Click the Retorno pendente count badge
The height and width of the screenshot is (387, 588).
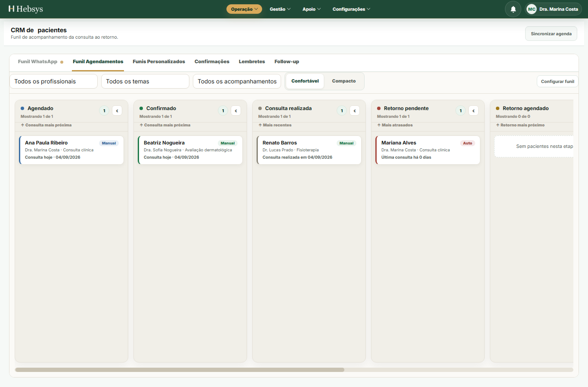pyautogui.click(x=461, y=111)
